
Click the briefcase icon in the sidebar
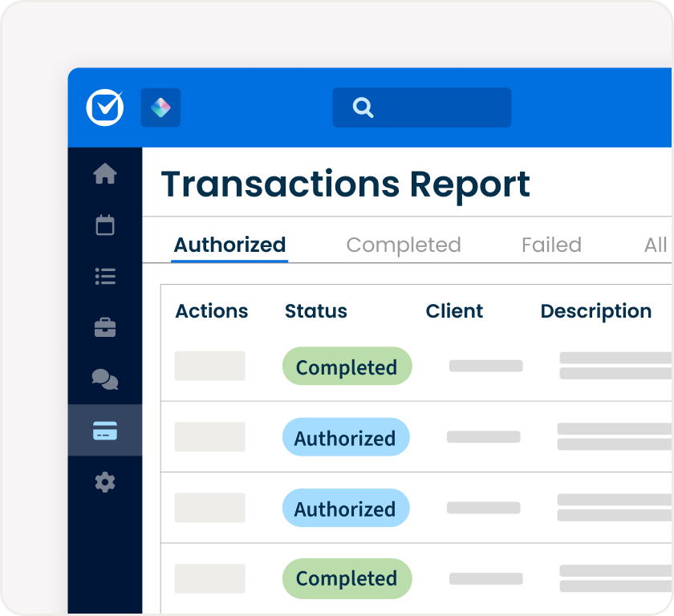tap(105, 327)
